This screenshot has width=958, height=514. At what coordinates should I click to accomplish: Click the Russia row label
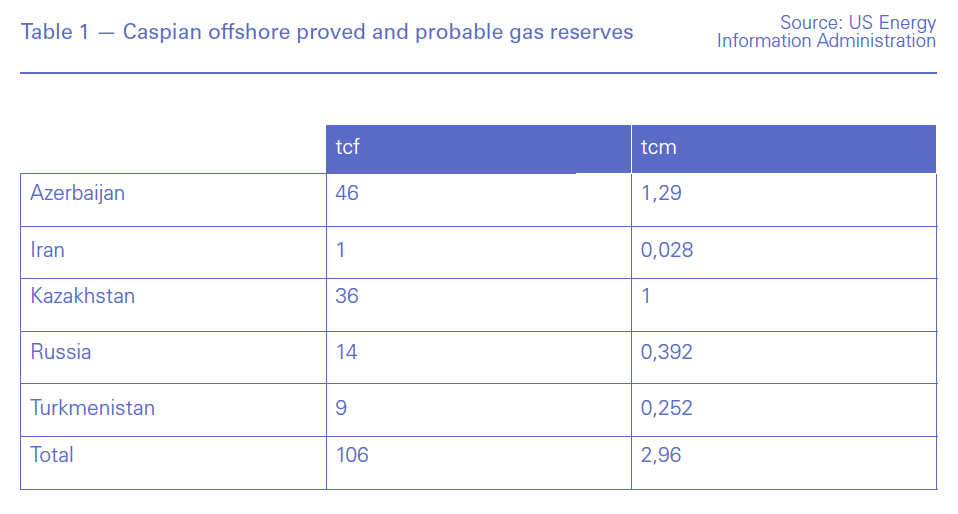pyautogui.click(x=61, y=352)
